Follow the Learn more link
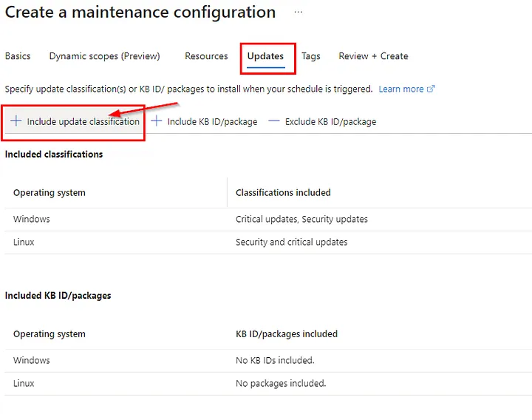Image resolution: width=532 pixels, height=420 pixels. click(400, 89)
